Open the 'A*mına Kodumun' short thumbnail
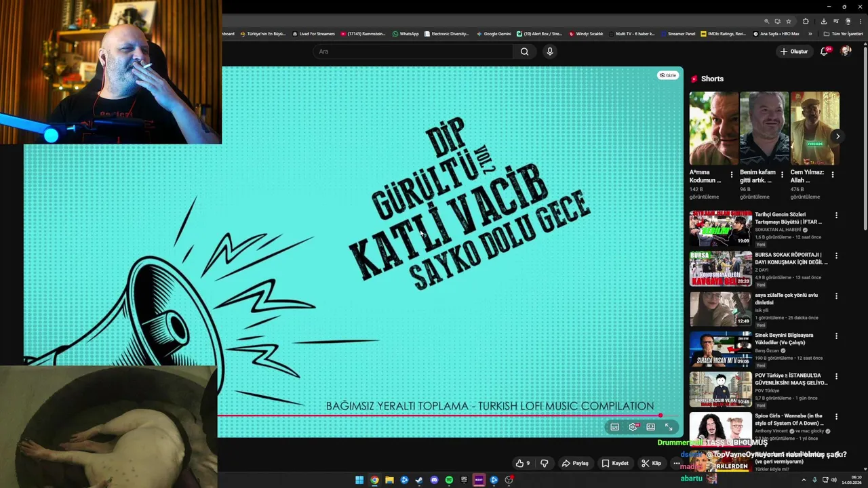 coord(714,129)
